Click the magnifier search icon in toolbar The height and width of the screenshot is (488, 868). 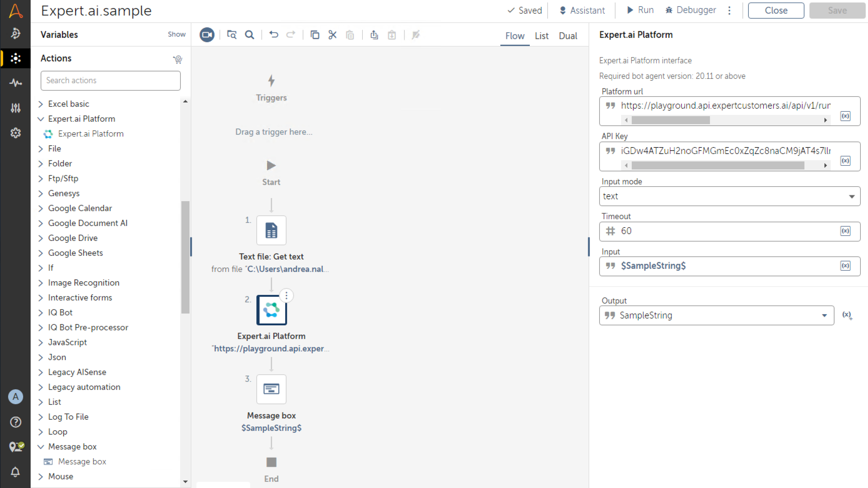pyautogui.click(x=249, y=35)
